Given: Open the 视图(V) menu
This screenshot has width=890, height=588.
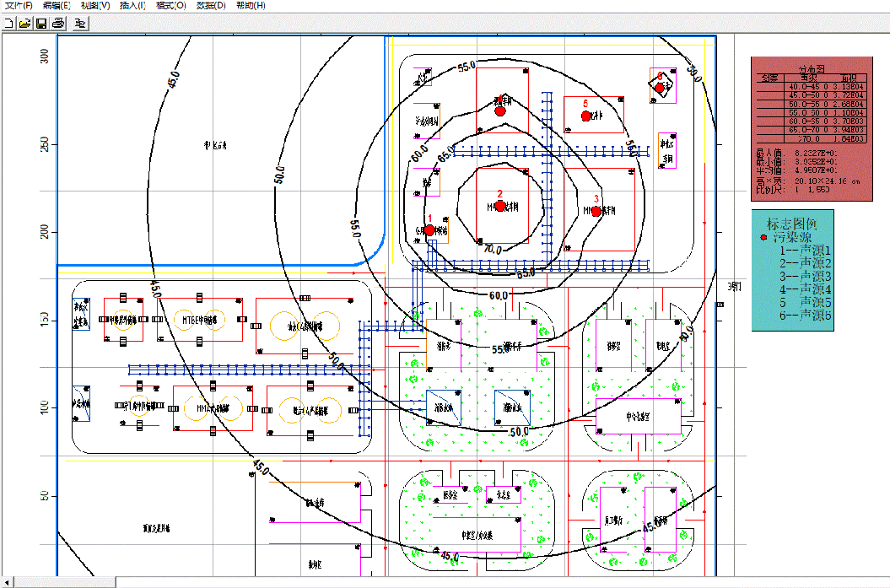Looking at the screenshot, I should click(x=95, y=6).
